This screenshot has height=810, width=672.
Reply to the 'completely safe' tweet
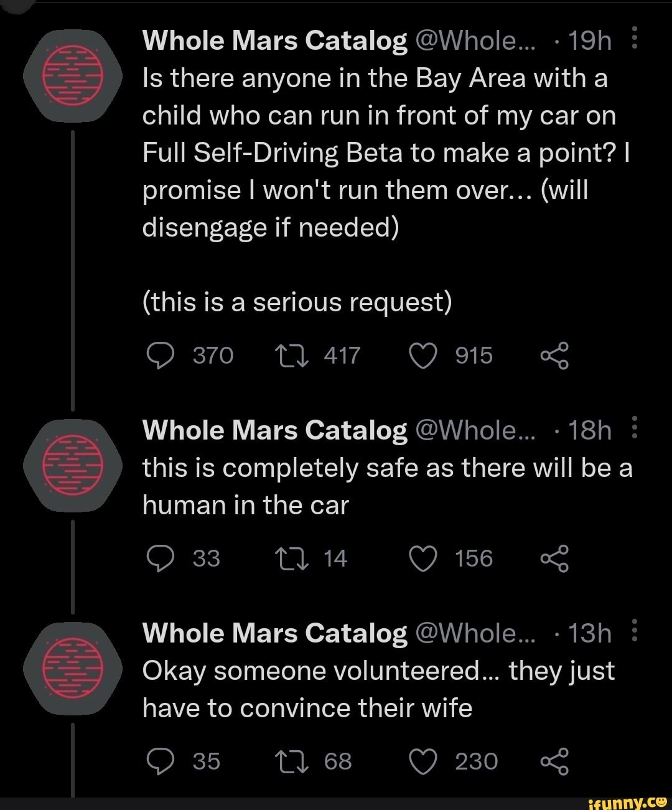160,558
